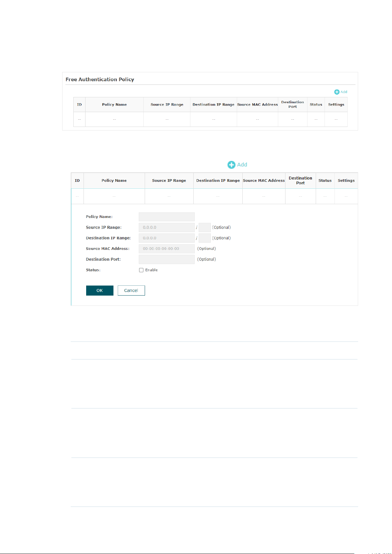
Task: Click the Source MAC Address input field
Action: (x=167, y=249)
